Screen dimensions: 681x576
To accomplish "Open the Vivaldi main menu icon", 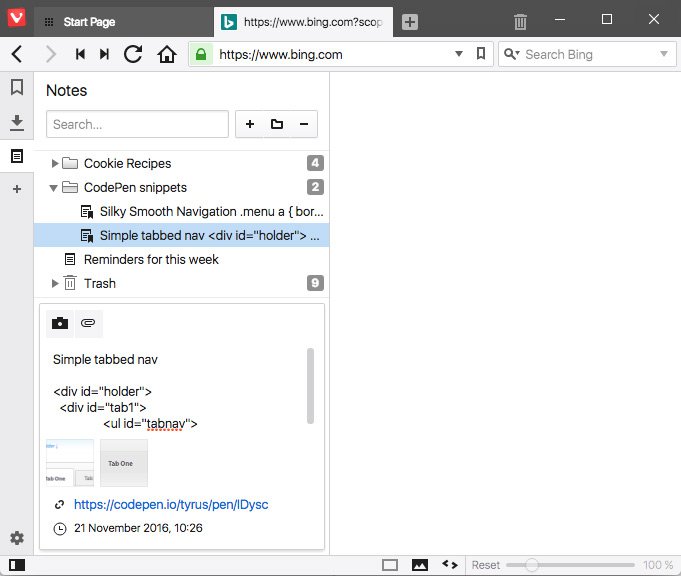I will pyautogui.click(x=17, y=21).
